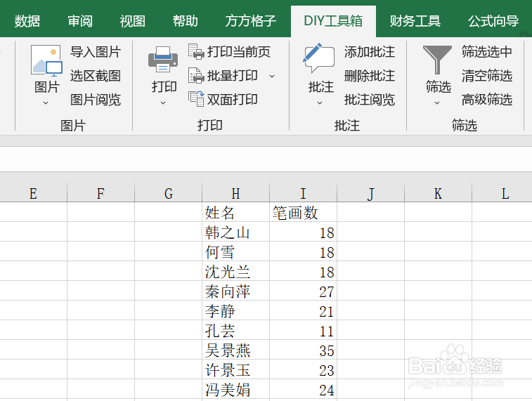Screen dimensions: 532x401
Task: Select the cell 许景玉
Action: (x=236, y=369)
